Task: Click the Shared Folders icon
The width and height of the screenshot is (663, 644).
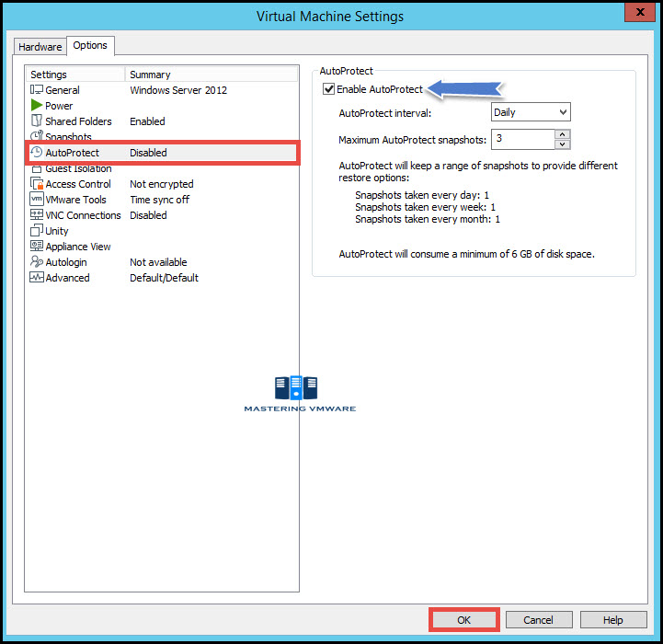Action: pyautogui.click(x=37, y=121)
